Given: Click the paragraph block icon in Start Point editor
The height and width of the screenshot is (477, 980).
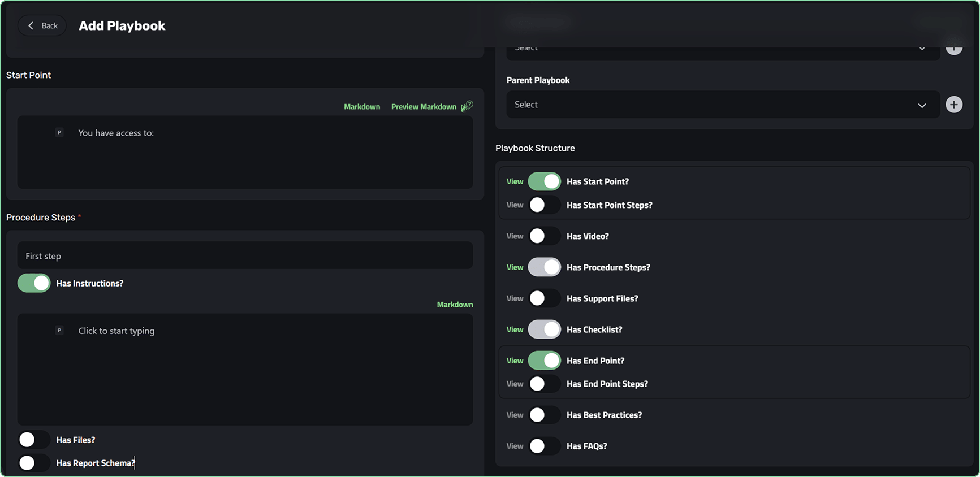Looking at the screenshot, I should coord(59,132).
